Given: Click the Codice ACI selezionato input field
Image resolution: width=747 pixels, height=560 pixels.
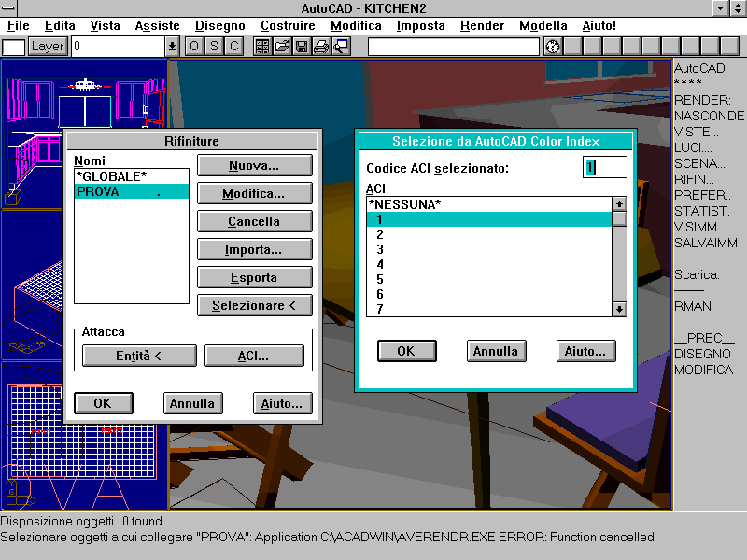Looking at the screenshot, I should click(605, 168).
